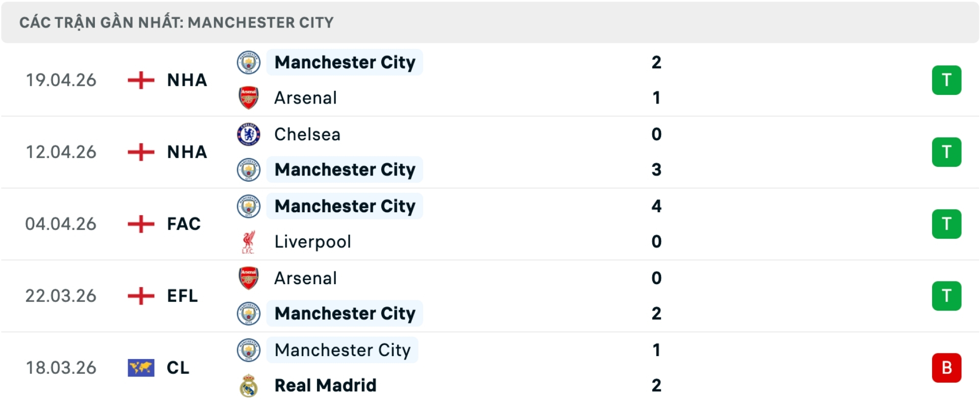Screen dimensions: 980x404
Task: Click Arsenal crest in EFL match
Action: pos(249,279)
